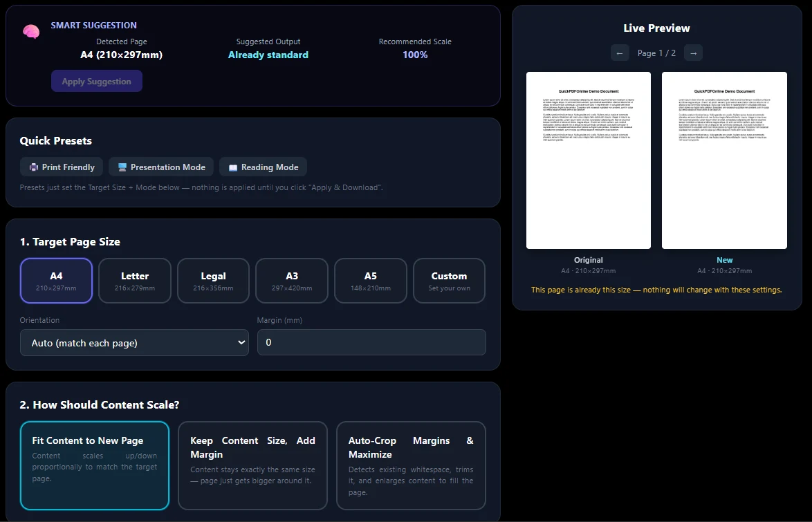This screenshot has height=522, width=812.
Task: Select Fit Content to New Page mode
Action: coord(95,465)
